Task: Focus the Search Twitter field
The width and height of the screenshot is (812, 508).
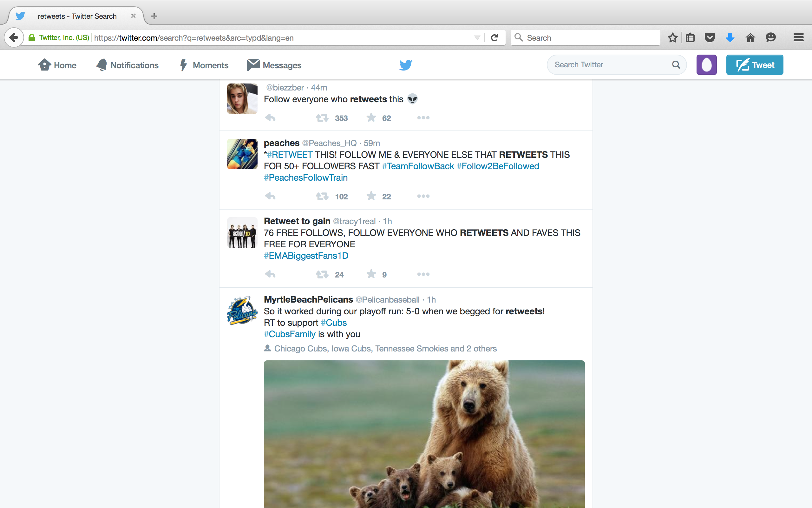Action: (616, 65)
